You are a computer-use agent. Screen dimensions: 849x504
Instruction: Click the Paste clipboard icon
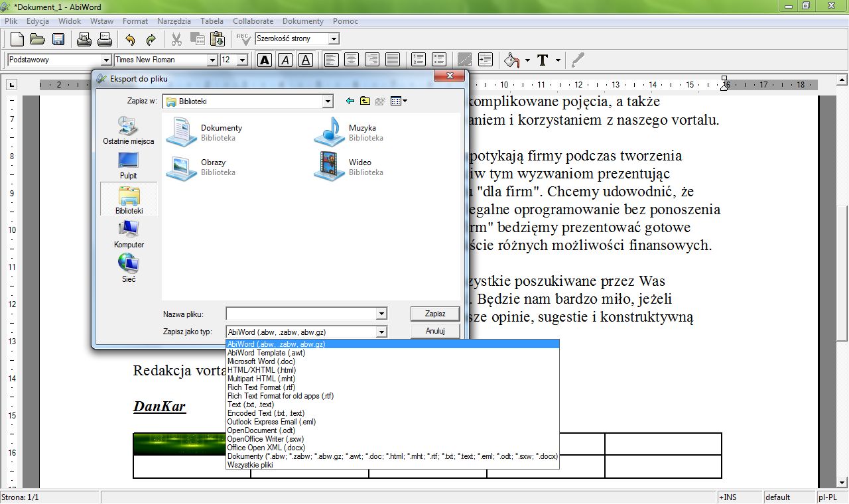pos(218,38)
